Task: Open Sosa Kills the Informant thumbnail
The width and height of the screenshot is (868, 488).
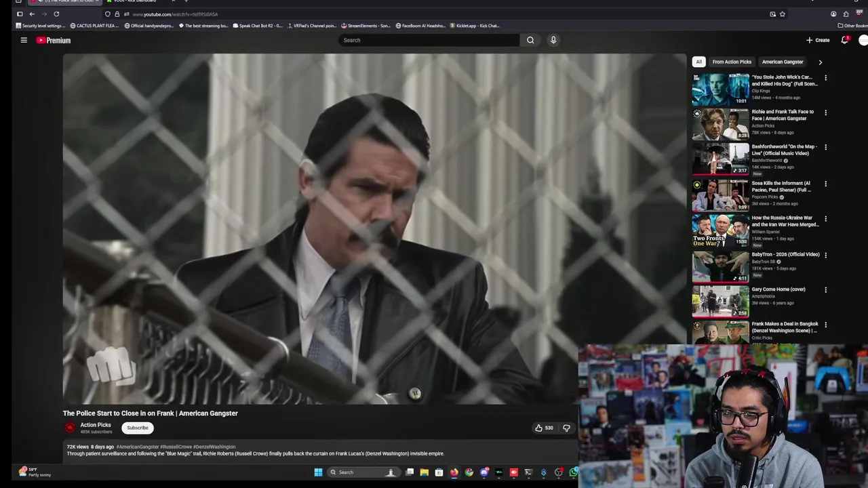Action: coord(720,195)
